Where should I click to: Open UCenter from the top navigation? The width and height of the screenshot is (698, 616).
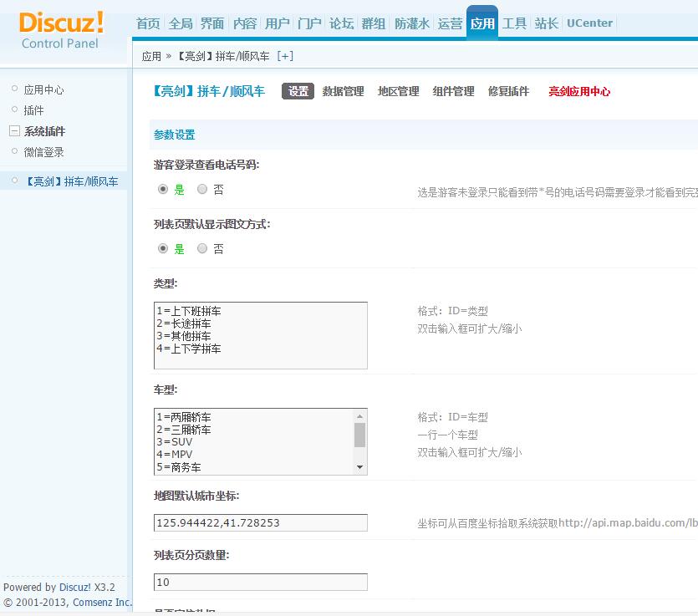tap(589, 23)
